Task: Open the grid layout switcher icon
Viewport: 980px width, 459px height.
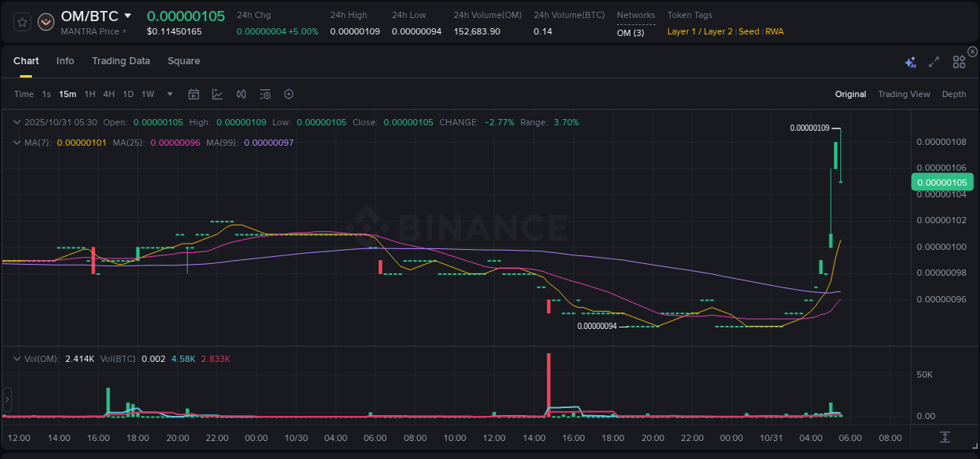Action: tap(958, 60)
